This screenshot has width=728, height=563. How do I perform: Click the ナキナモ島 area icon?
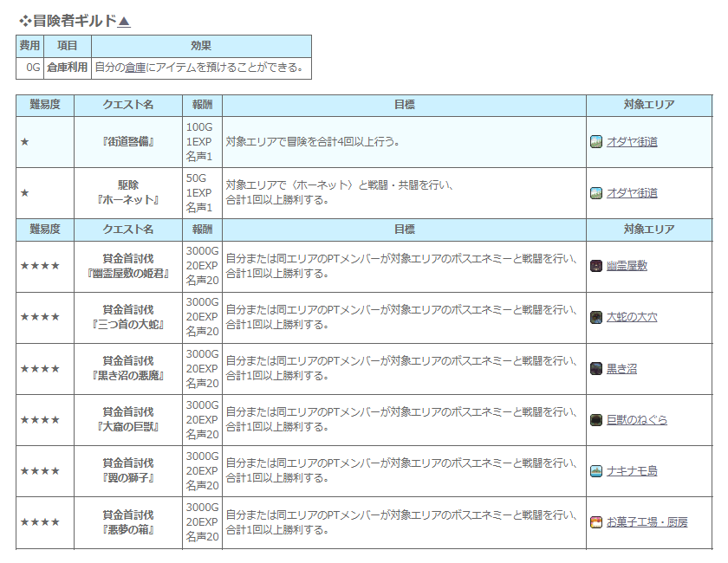pos(596,471)
